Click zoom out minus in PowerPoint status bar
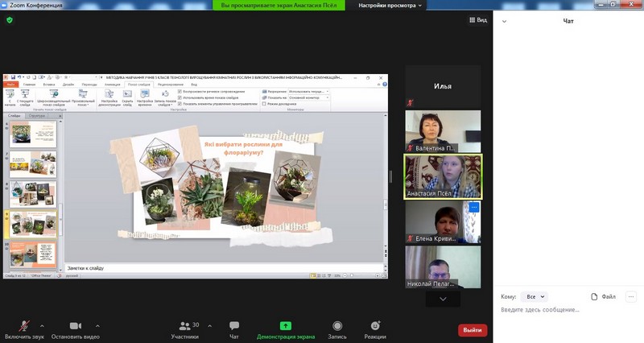The image size is (644, 343). coord(345,275)
